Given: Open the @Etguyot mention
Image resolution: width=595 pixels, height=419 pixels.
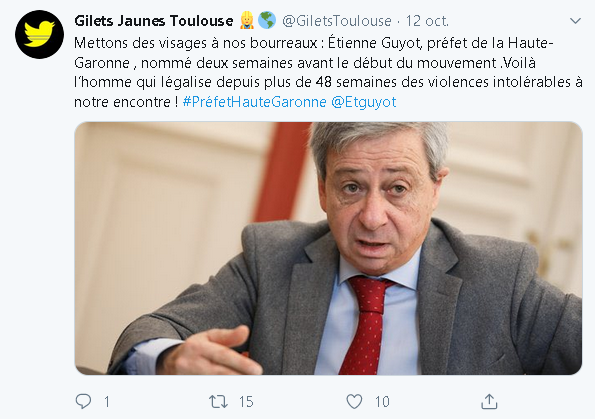Looking at the screenshot, I should click(364, 102).
